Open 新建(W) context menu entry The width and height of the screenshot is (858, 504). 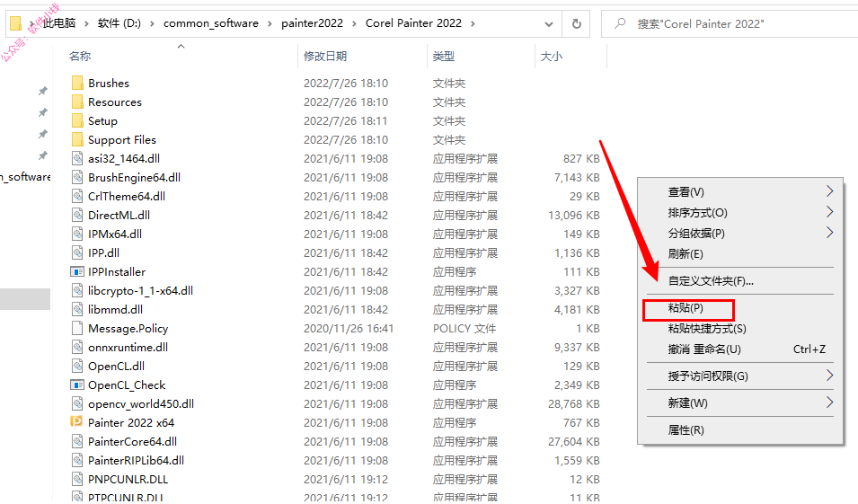coord(739,403)
